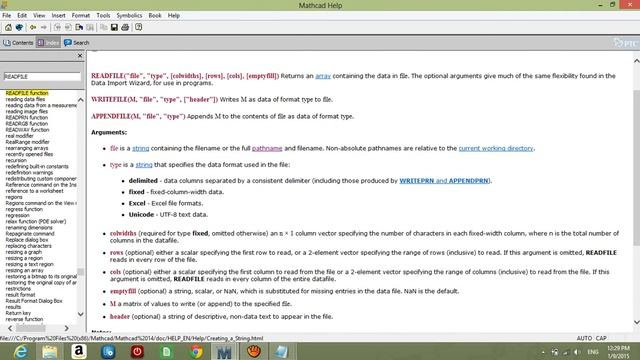This screenshot has width=640, height=360.
Task: Follow the 'array' hyperlink
Action: [x=323, y=76]
